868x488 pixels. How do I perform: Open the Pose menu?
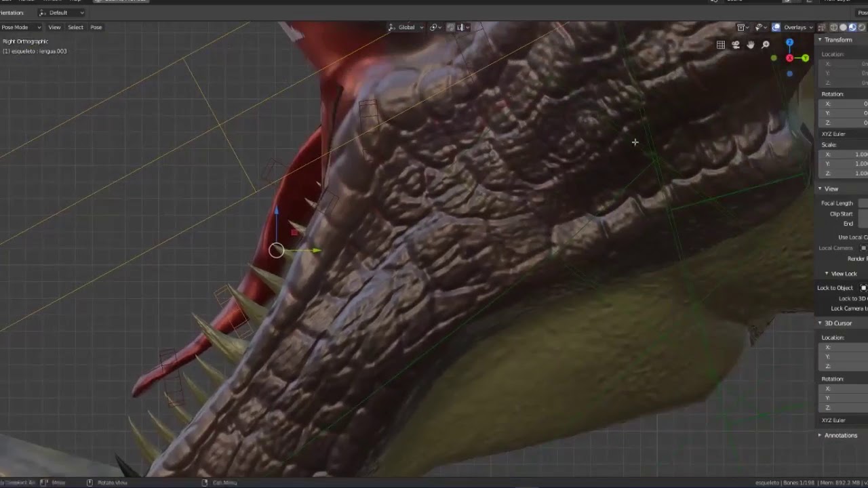coord(96,27)
